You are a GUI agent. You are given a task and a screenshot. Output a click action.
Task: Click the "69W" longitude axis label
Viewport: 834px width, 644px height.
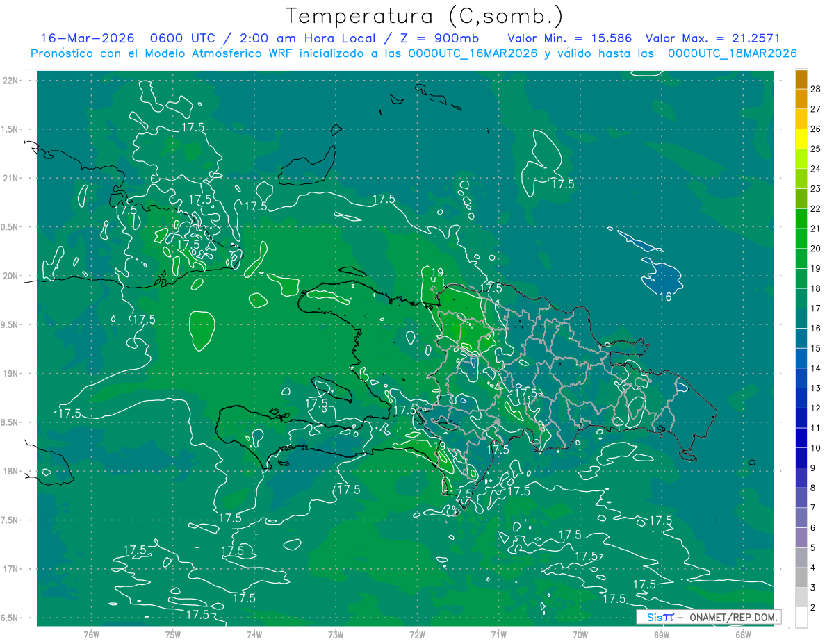tap(662, 635)
